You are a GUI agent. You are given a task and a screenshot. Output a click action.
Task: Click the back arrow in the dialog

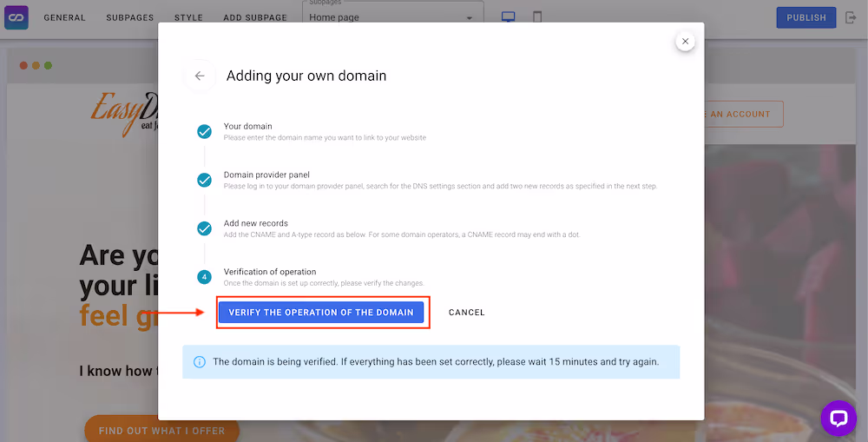pos(200,76)
